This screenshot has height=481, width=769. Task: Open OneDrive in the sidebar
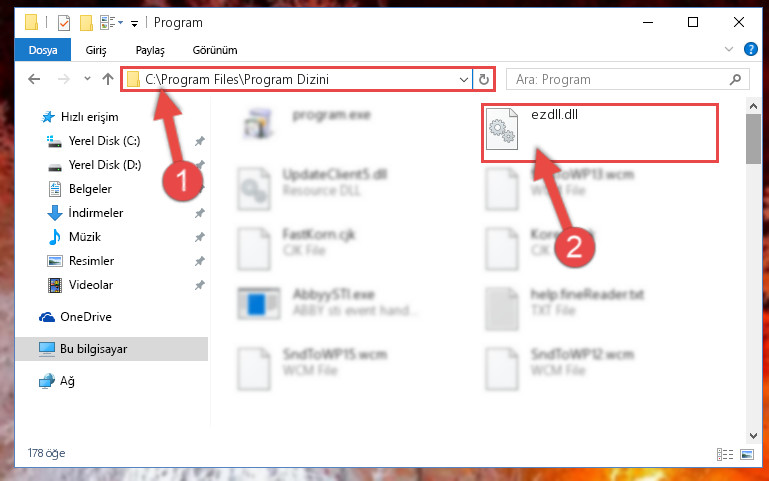86,317
